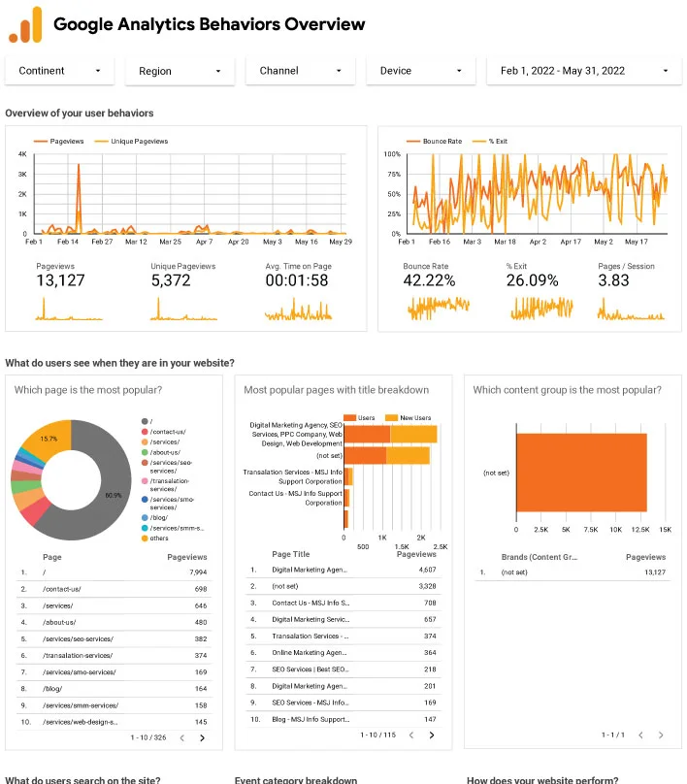This screenshot has height=784, width=687.
Task: Open the date range picker
Action: coord(583,71)
